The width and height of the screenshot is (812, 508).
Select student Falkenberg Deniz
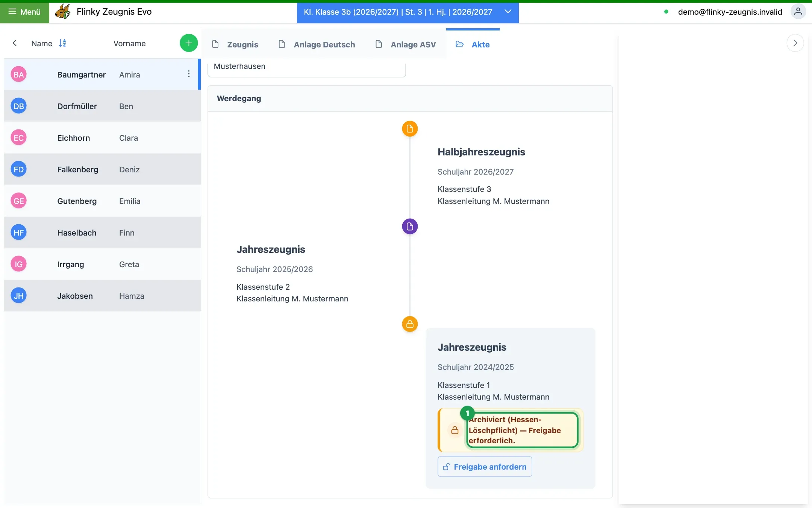point(102,169)
